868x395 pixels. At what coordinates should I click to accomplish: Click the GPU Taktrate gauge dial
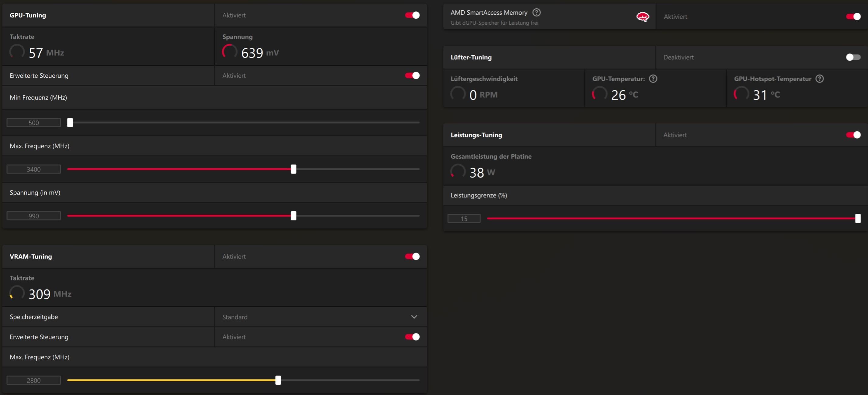17,51
